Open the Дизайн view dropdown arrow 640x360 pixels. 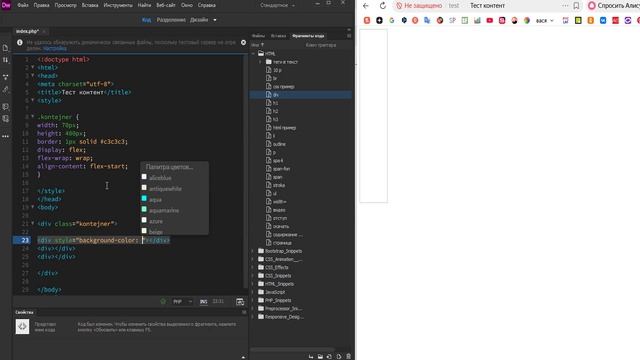215,20
